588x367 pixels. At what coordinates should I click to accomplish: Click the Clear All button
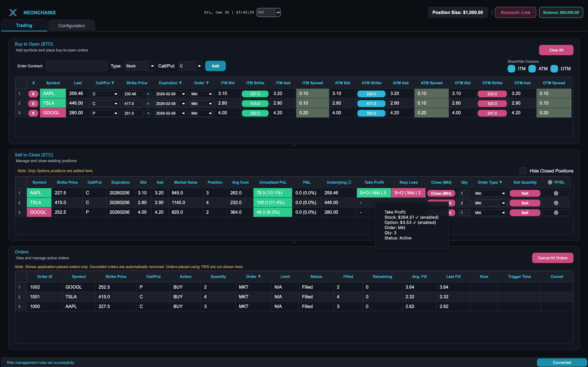[556, 50]
